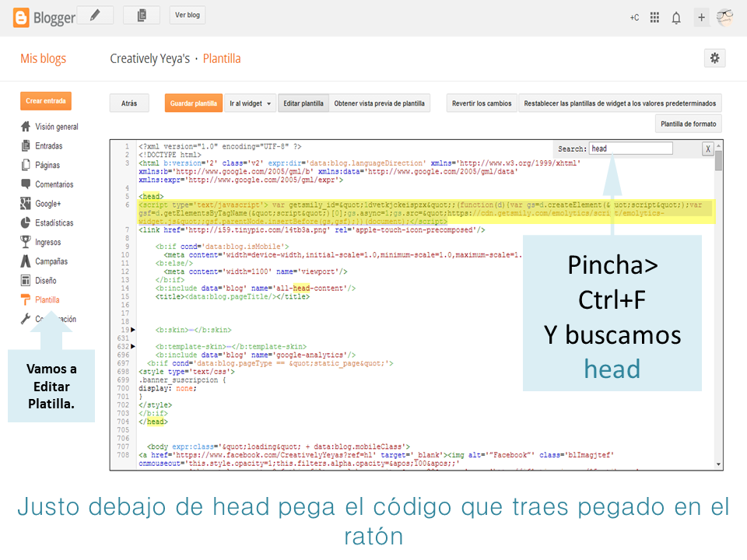The width and height of the screenshot is (747, 560).
Task: Click the <head> tag on line 5
Action: point(151,196)
